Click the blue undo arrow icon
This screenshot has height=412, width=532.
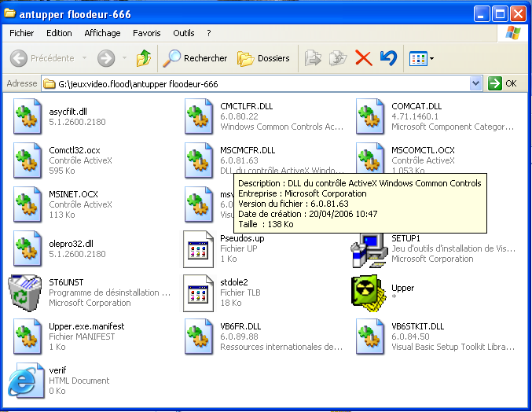coord(387,58)
